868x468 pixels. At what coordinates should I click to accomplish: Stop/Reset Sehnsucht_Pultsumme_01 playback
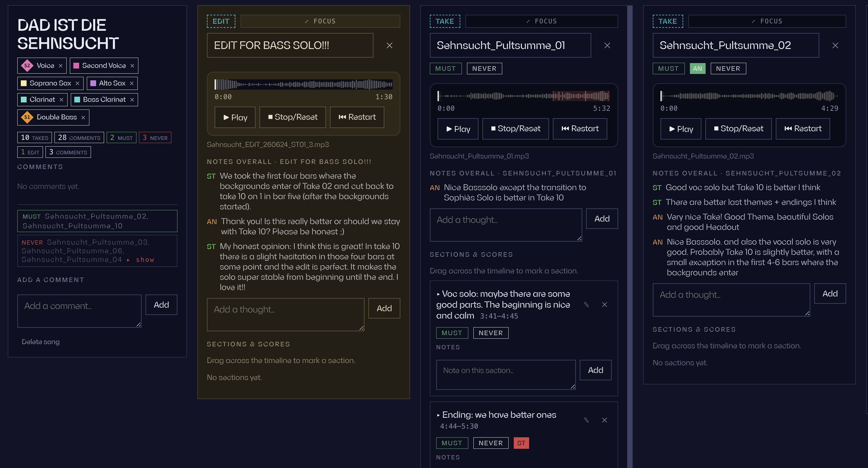click(x=516, y=129)
